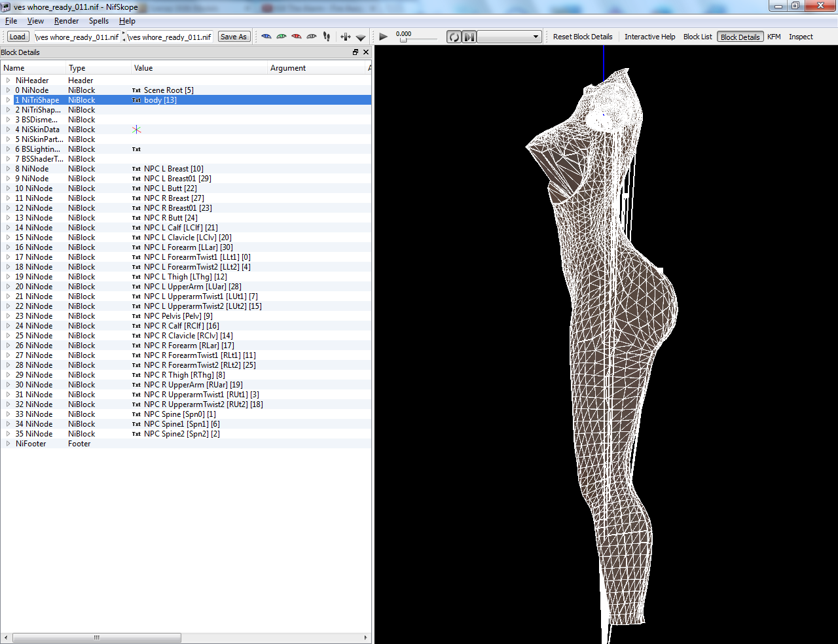Open the File menu
The width and height of the screenshot is (838, 644).
tap(11, 21)
